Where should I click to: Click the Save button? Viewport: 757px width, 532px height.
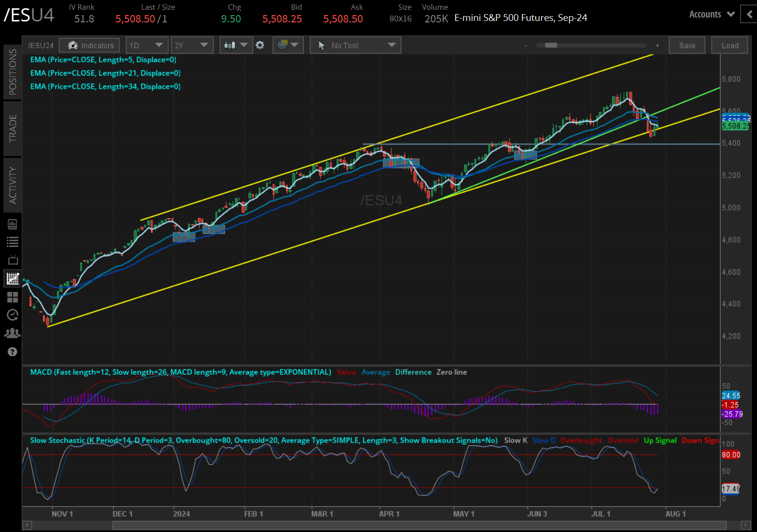pos(687,45)
